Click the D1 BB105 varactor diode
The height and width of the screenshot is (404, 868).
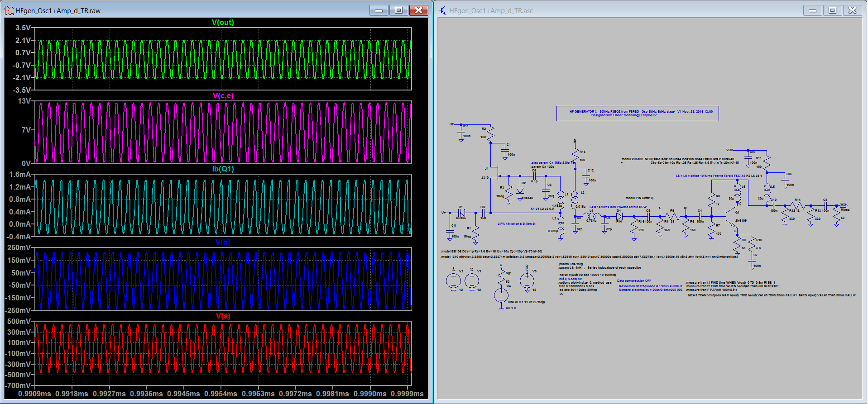pyautogui.click(x=461, y=212)
